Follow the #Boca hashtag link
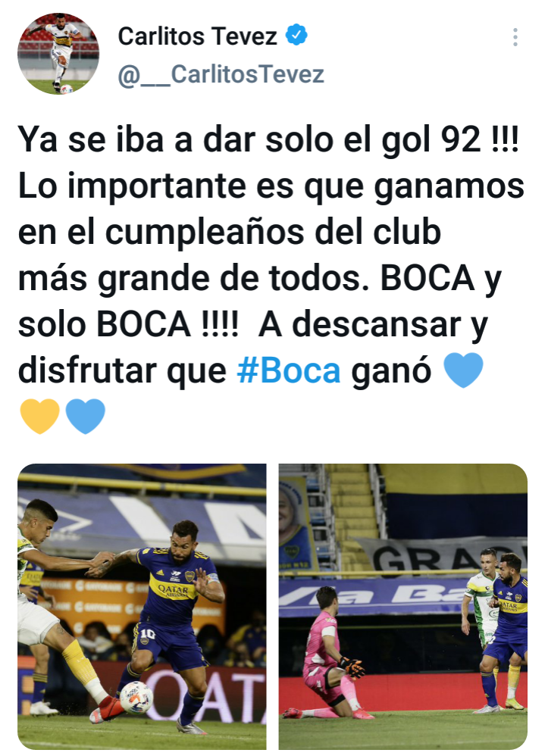The height and width of the screenshot is (756, 545). pyautogui.click(x=289, y=371)
